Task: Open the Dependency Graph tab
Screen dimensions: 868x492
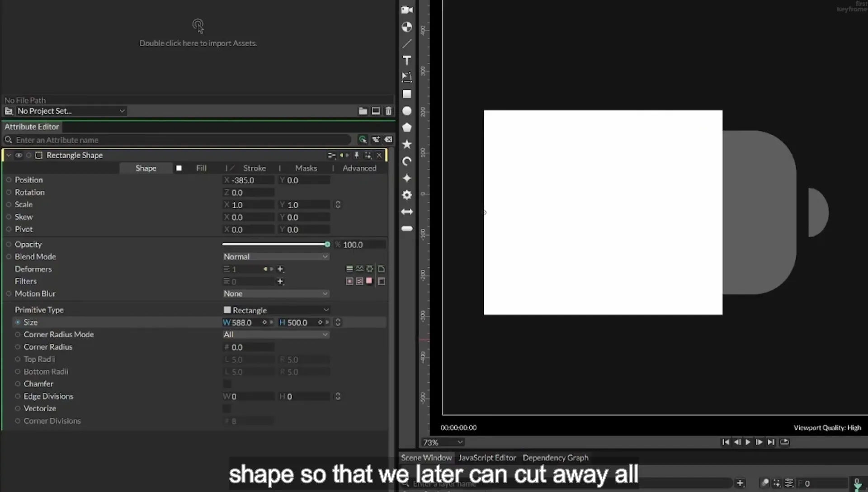Action: point(556,458)
